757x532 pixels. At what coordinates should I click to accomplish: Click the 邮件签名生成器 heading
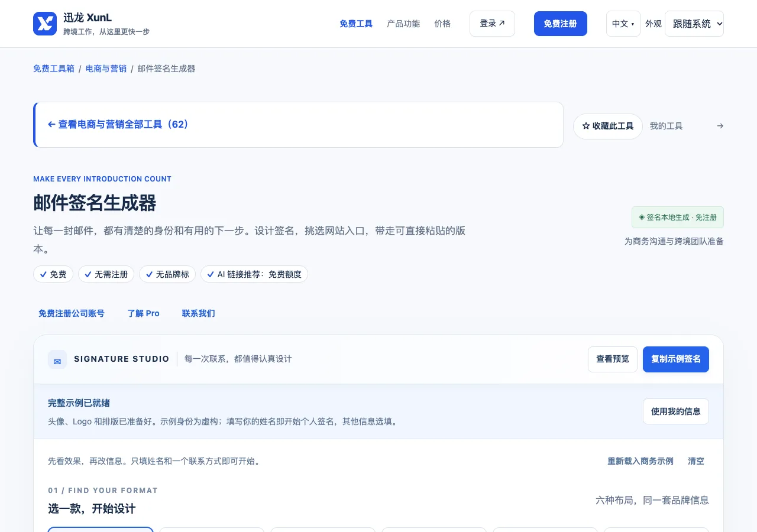[x=95, y=203]
